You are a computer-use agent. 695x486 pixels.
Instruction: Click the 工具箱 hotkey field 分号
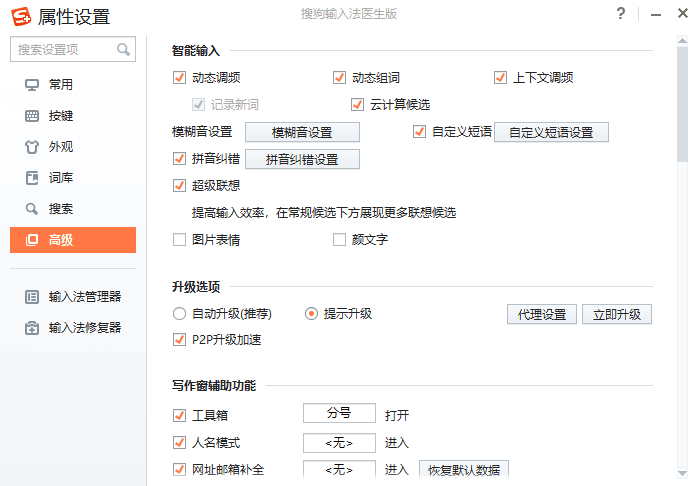point(339,413)
